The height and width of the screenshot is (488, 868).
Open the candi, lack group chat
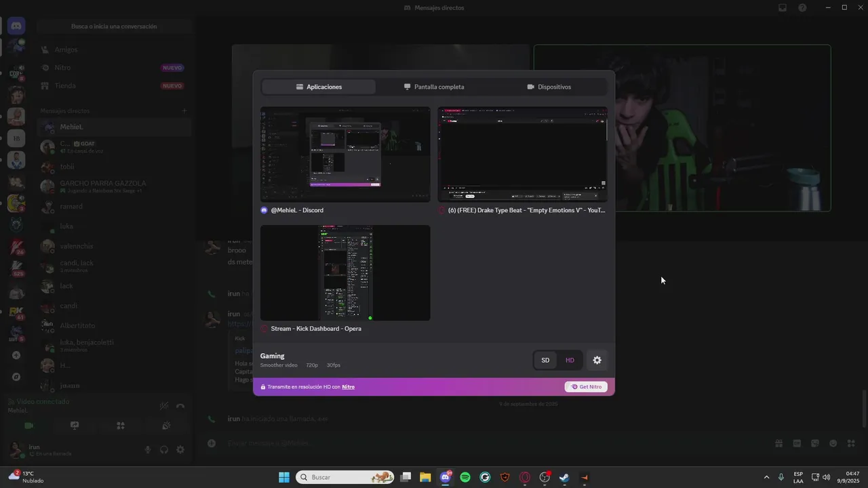(x=114, y=266)
